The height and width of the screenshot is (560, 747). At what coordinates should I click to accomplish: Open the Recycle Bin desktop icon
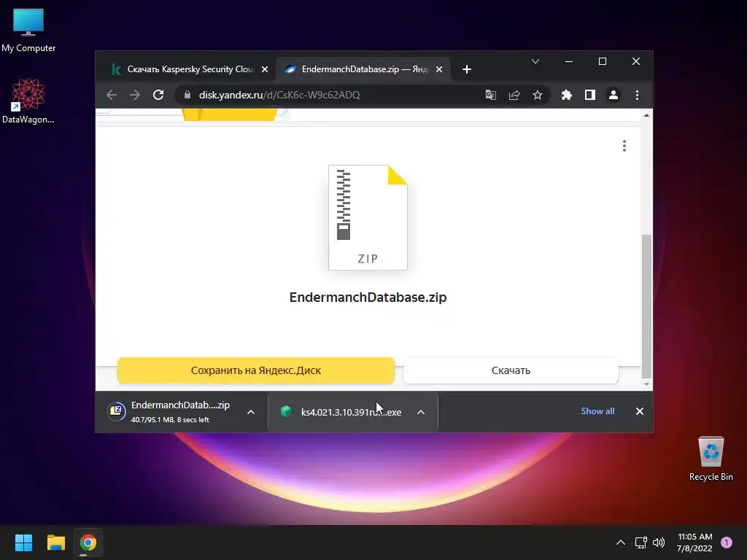tap(711, 459)
